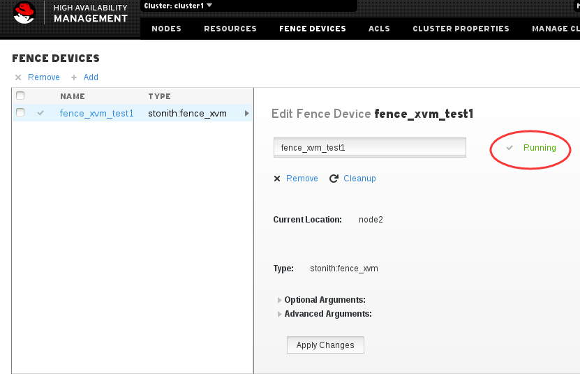580x392 pixels.
Task: Open the Nodes tab
Action: click(166, 29)
